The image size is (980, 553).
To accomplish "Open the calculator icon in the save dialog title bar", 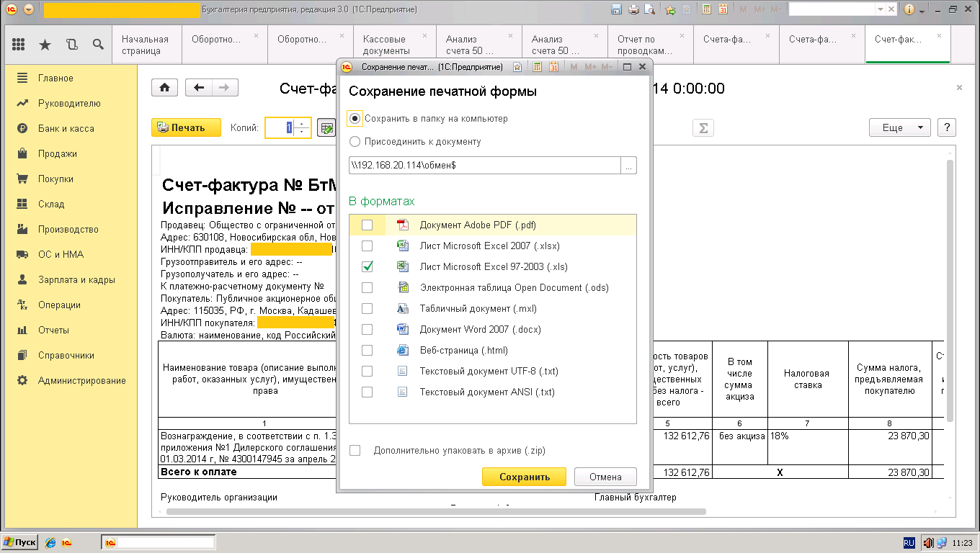I will 537,67.
